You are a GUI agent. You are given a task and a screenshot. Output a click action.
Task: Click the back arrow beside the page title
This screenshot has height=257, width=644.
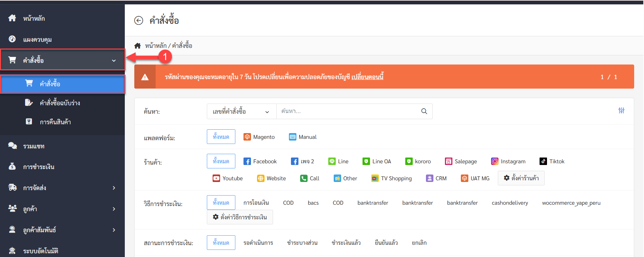coord(138,21)
